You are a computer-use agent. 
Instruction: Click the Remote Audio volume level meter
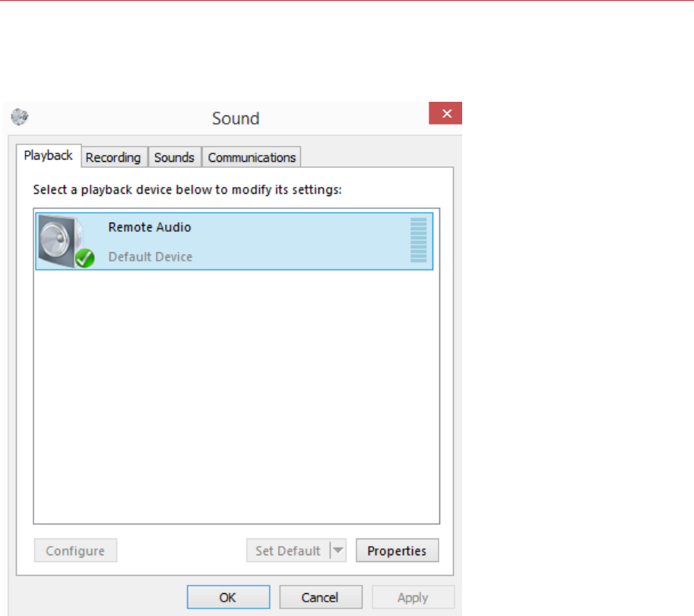click(x=418, y=240)
